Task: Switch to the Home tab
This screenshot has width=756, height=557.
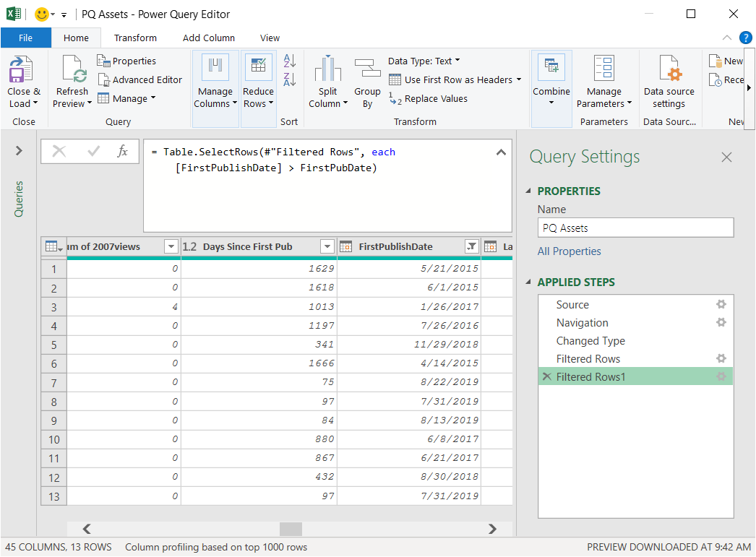Action: pyautogui.click(x=76, y=38)
